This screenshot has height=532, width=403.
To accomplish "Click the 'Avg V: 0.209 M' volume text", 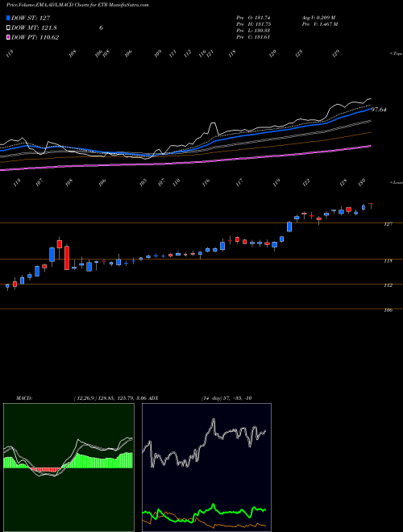I will pos(318,18).
